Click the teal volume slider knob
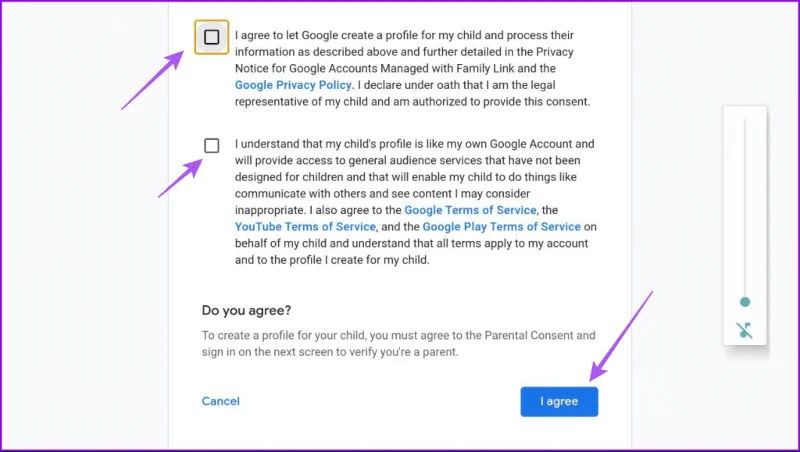This screenshot has height=452, width=800. 745,302
